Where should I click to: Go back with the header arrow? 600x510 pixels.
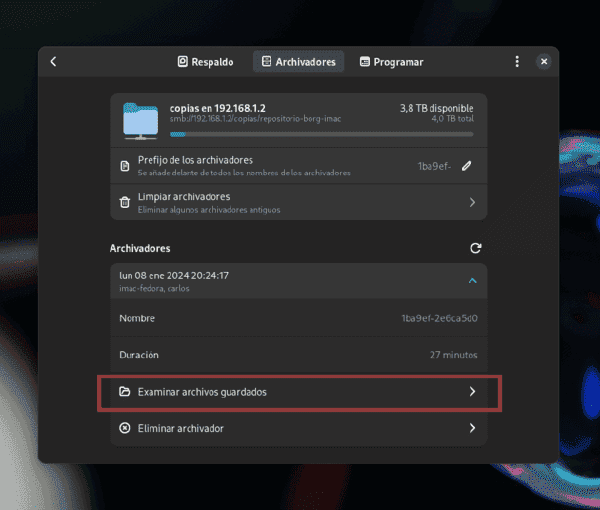54,62
